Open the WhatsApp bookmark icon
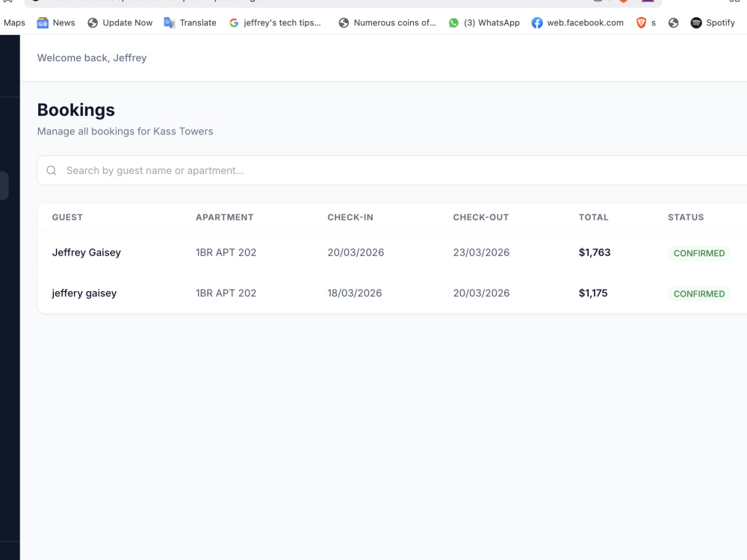This screenshot has height=560, width=747. pos(454,23)
